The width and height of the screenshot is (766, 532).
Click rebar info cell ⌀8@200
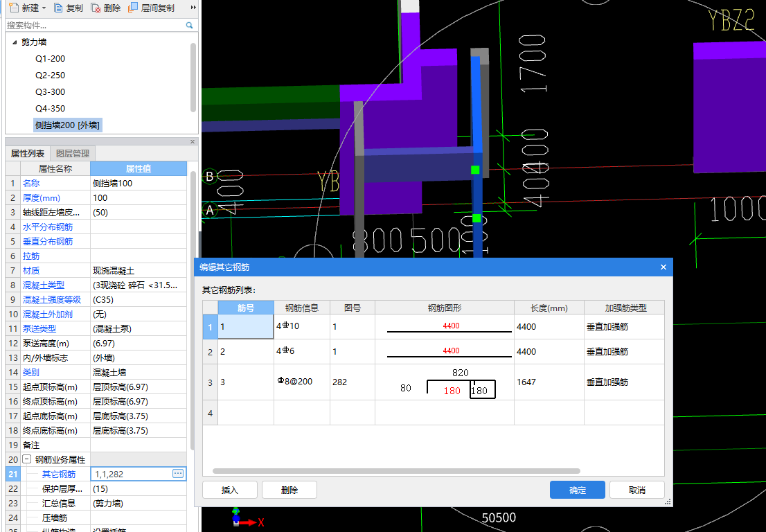click(x=302, y=382)
